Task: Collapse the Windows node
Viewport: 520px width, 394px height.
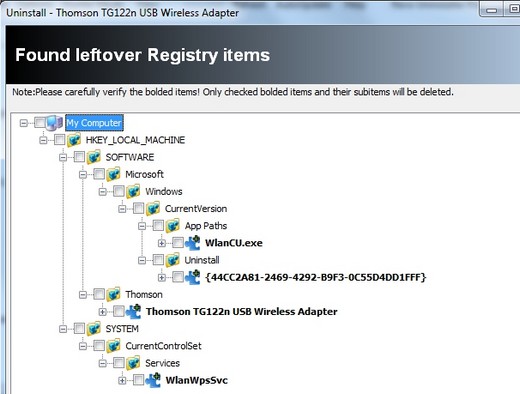Action: click(102, 192)
